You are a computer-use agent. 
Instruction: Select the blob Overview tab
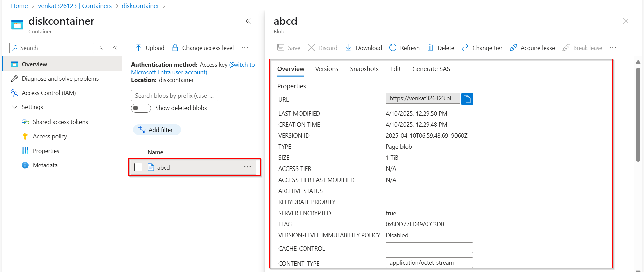tap(291, 69)
